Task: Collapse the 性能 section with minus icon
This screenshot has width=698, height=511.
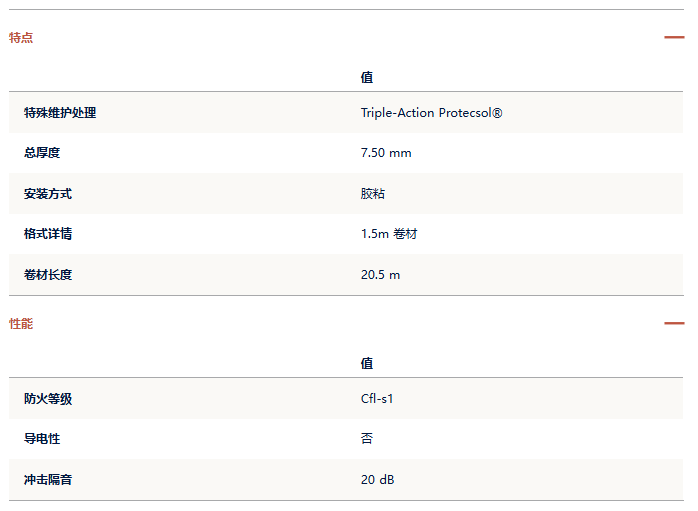Action: [674, 323]
